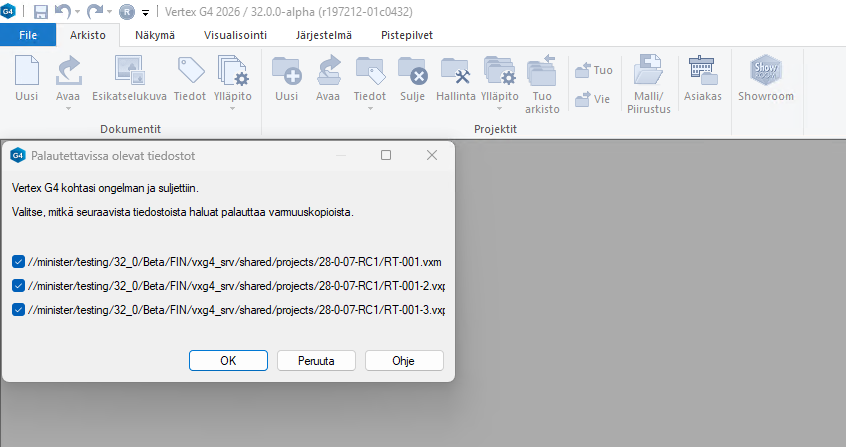The image size is (846, 447).
Task: Create new project with Uusi folder icon
Action: click(x=286, y=70)
